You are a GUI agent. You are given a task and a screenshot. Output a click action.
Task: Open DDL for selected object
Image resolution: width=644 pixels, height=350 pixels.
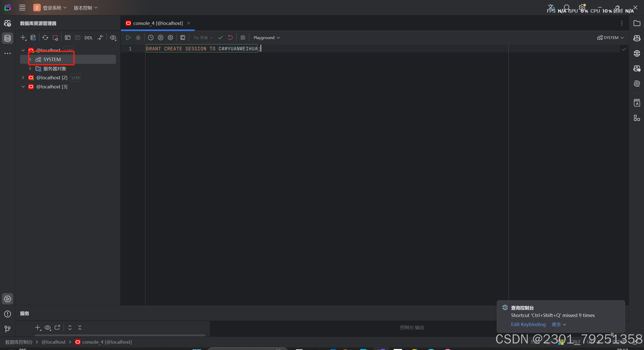[88, 38]
